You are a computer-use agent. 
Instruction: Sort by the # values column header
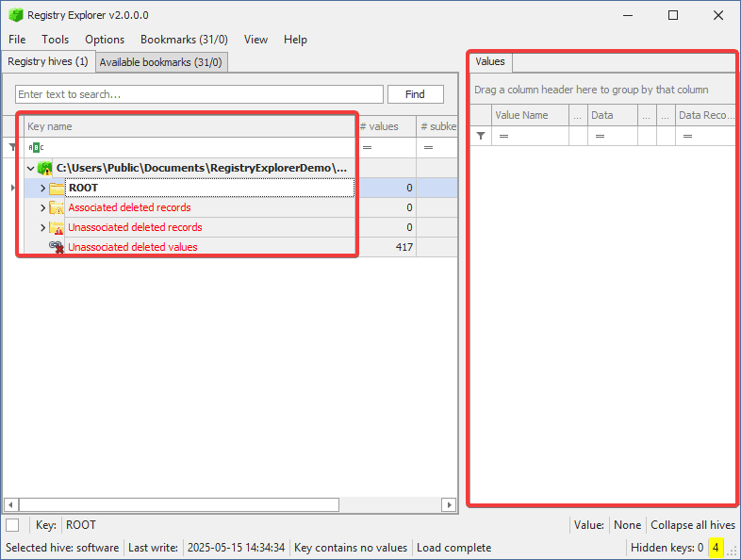386,126
